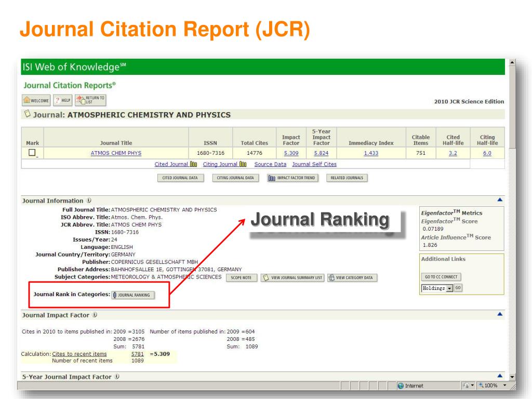Collapse the Journal Impact Factor section triangle

click(x=500, y=314)
